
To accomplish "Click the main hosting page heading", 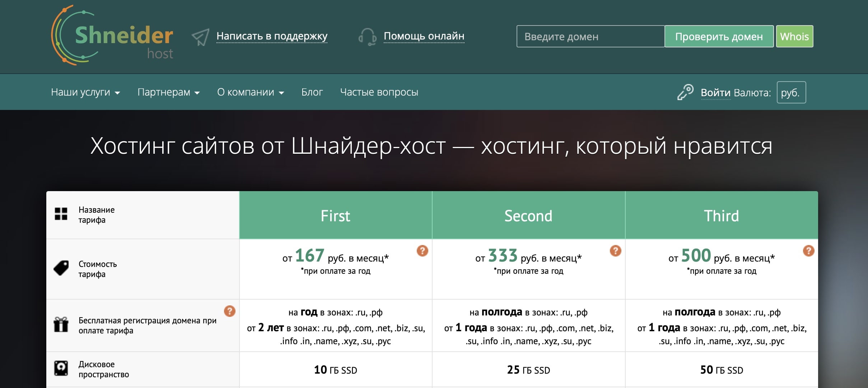I will pos(431,146).
